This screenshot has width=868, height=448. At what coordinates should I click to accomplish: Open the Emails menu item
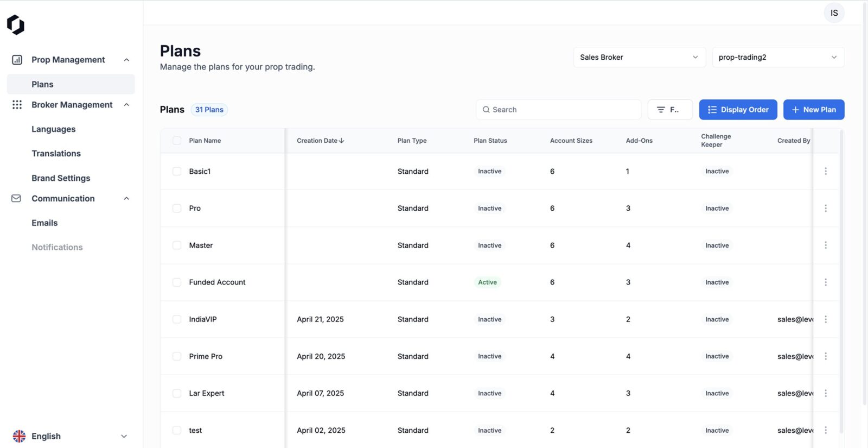pos(44,223)
